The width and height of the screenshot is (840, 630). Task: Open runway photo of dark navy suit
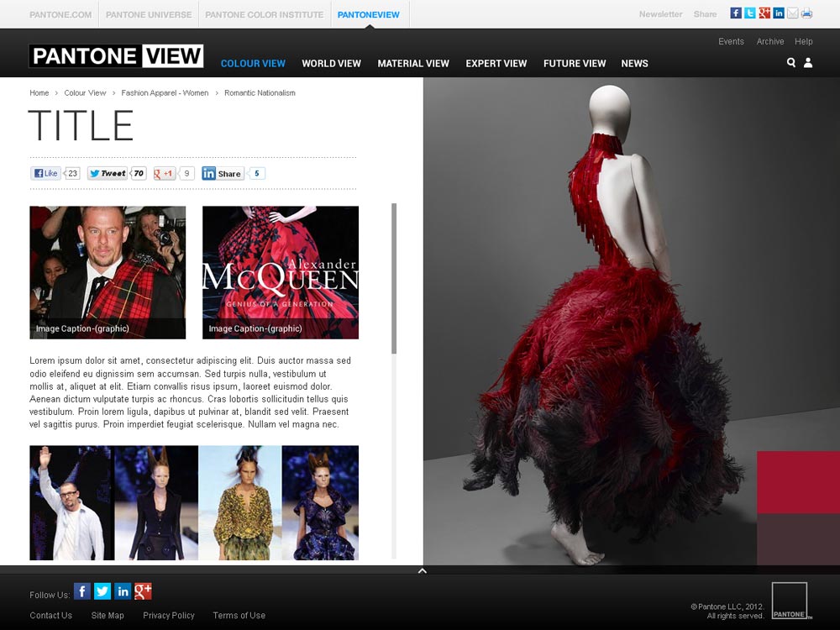click(156, 503)
